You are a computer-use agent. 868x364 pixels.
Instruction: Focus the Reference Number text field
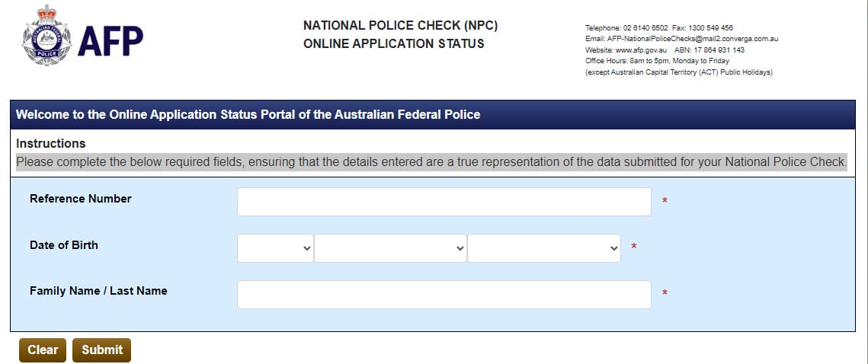pyautogui.click(x=444, y=202)
